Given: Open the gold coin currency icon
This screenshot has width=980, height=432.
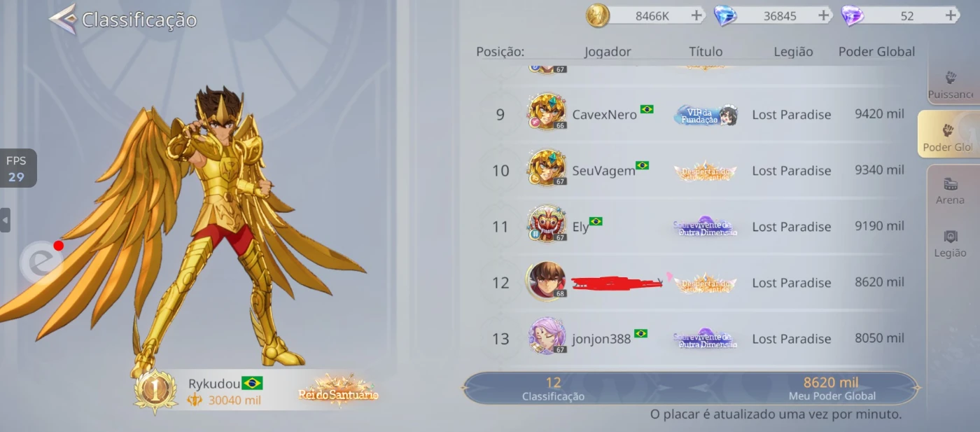Looking at the screenshot, I should click(x=598, y=15).
